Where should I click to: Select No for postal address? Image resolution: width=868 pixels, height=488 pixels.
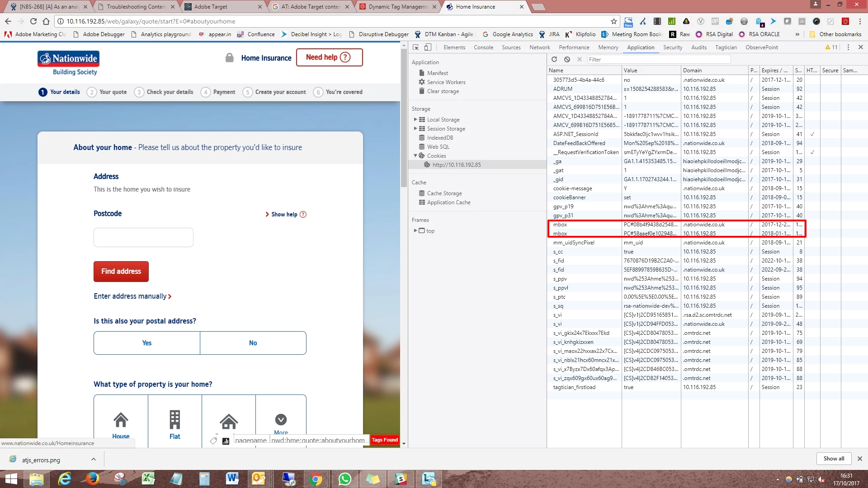point(253,343)
